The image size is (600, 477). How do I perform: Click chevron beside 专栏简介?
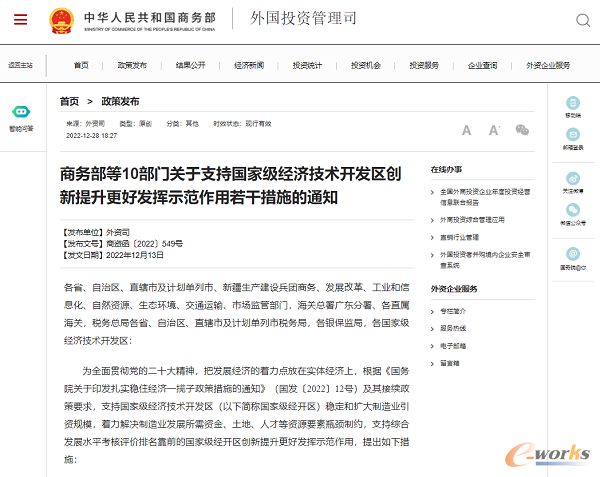point(432,312)
